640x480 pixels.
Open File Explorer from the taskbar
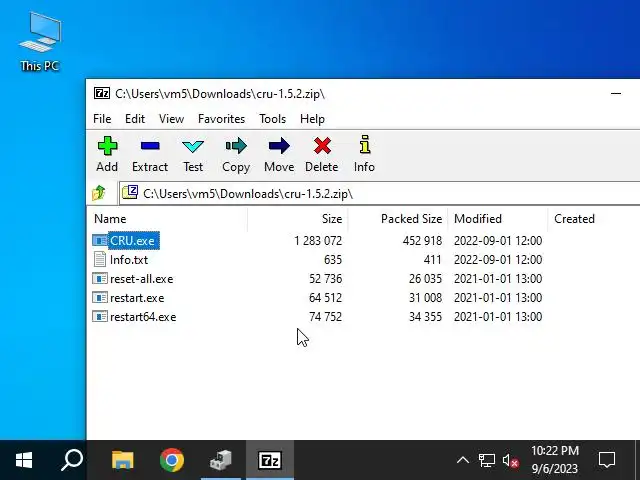click(122, 460)
